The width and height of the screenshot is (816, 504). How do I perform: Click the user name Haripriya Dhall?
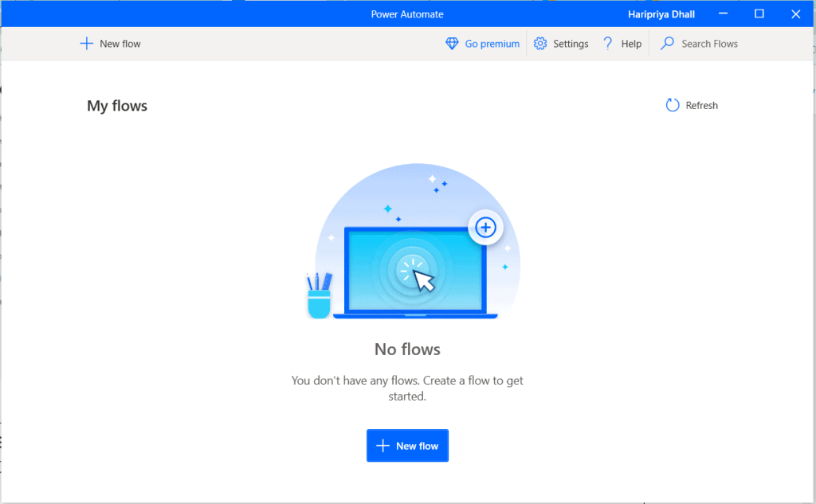click(661, 14)
